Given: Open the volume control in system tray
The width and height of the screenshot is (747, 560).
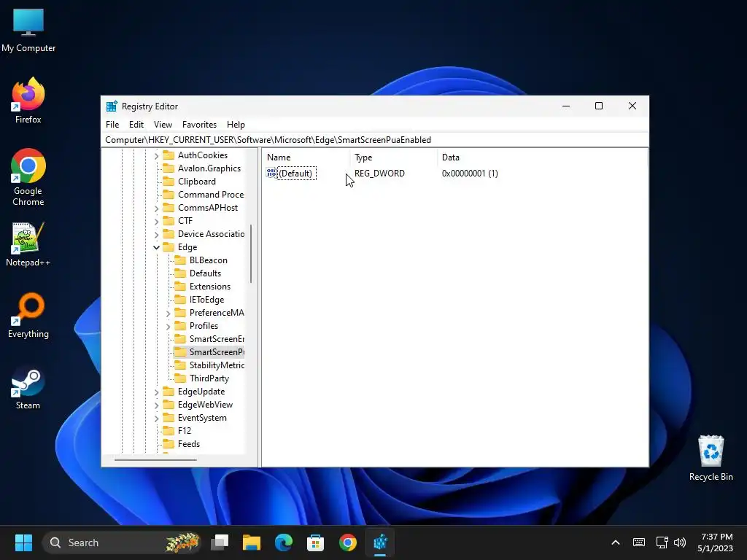Looking at the screenshot, I should (680, 542).
